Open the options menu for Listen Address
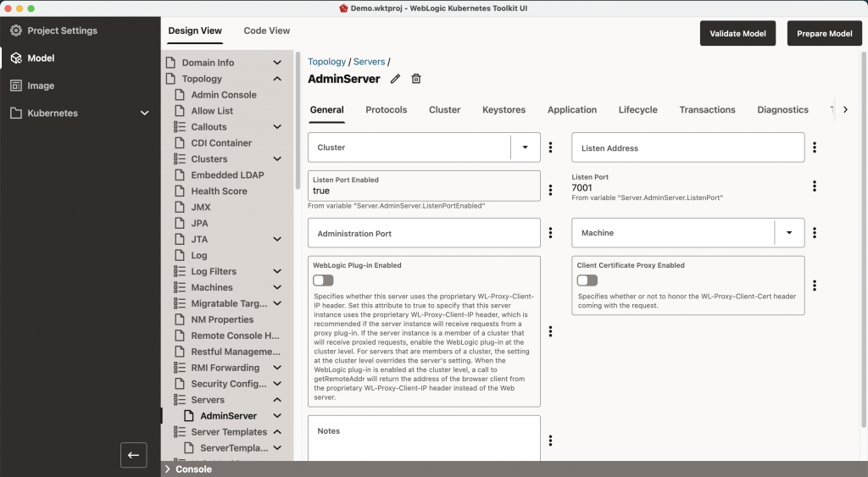This screenshot has height=477, width=868. pyautogui.click(x=815, y=147)
